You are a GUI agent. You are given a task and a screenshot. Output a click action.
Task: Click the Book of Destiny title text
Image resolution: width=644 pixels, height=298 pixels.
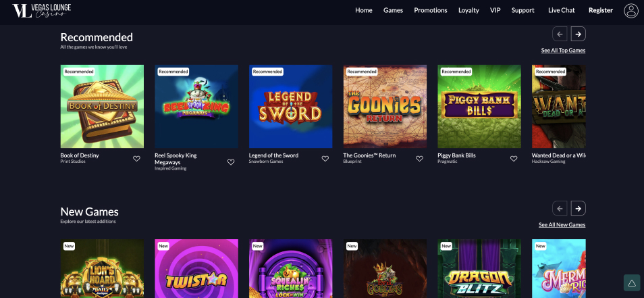point(80,155)
